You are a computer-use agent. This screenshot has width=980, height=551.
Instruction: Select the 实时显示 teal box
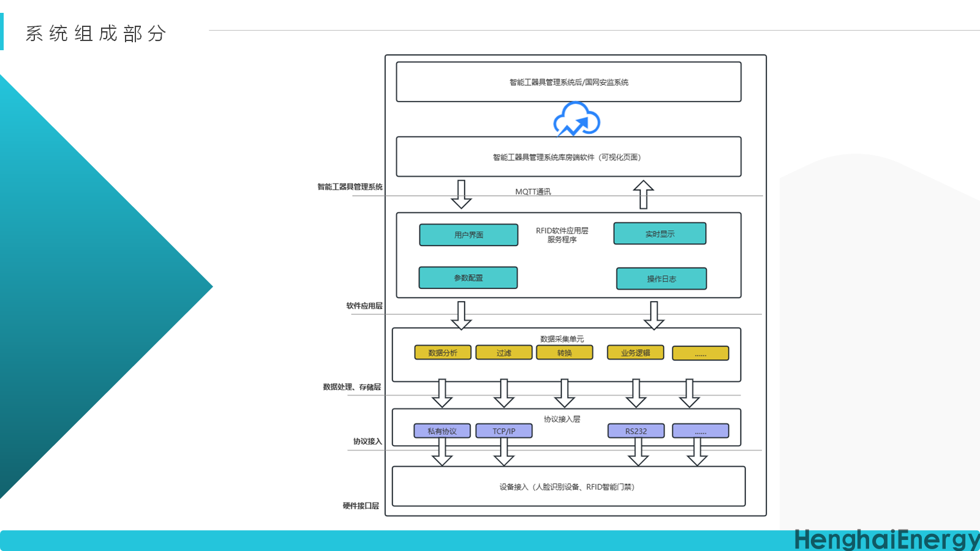click(660, 234)
